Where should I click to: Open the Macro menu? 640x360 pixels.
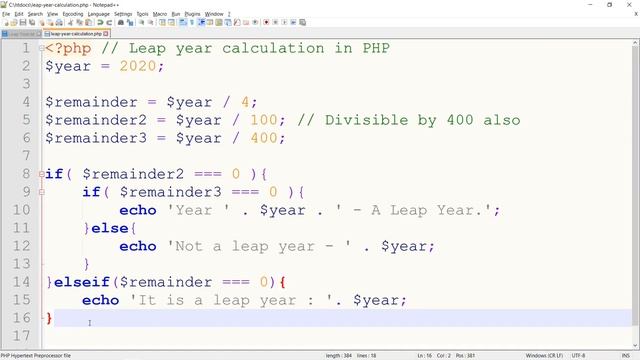tap(160, 14)
